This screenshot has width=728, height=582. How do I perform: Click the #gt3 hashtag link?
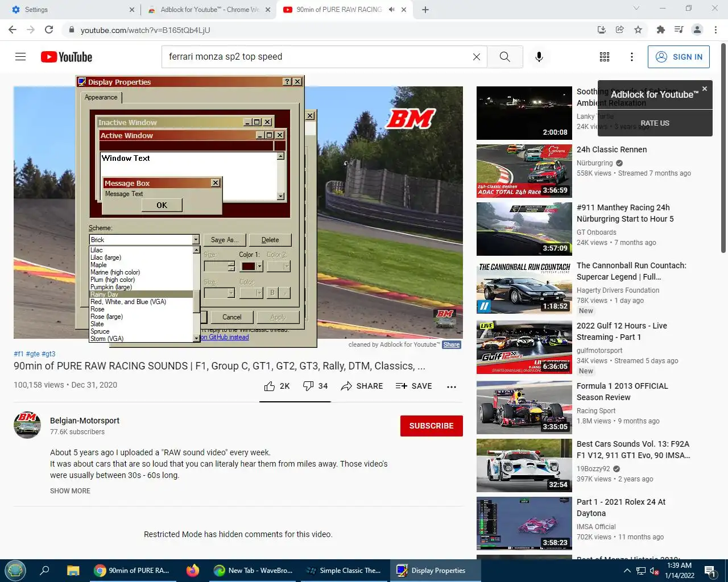(x=48, y=354)
